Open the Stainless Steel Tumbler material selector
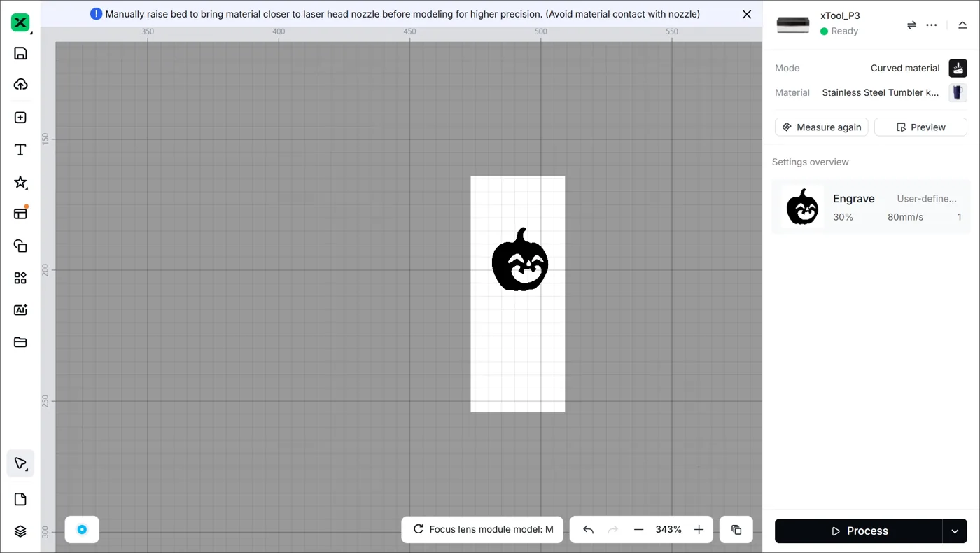This screenshot has height=553, width=980. (x=881, y=92)
